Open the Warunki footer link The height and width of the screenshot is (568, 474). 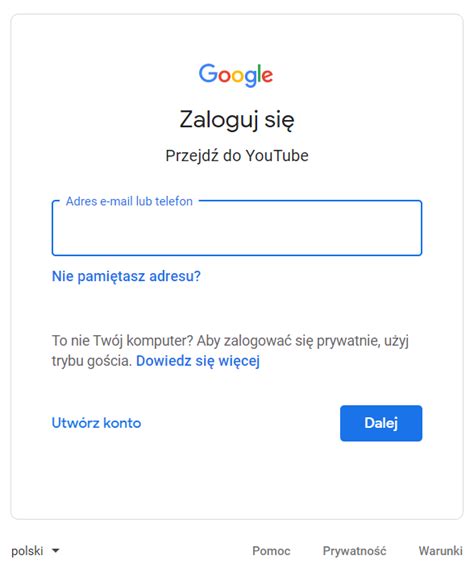coord(441,551)
